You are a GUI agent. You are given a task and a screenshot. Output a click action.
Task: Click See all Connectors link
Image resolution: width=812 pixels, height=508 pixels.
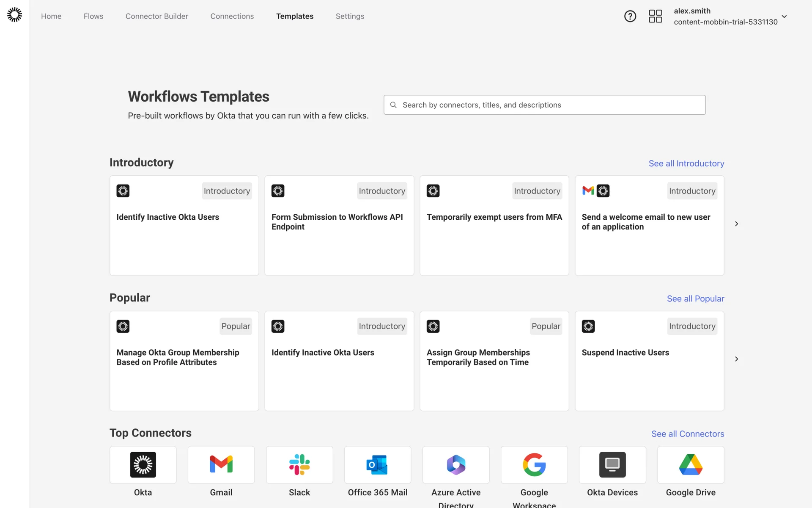(687, 434)
